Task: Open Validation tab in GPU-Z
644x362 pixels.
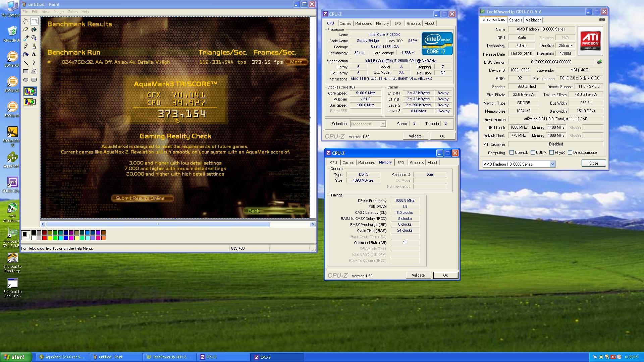Action: click(533, 20)
